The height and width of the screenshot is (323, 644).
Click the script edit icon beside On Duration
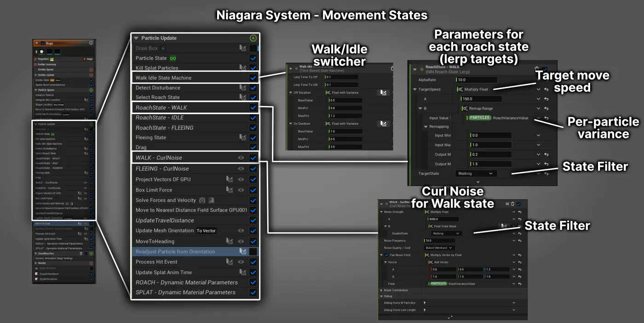pos(383,123)
